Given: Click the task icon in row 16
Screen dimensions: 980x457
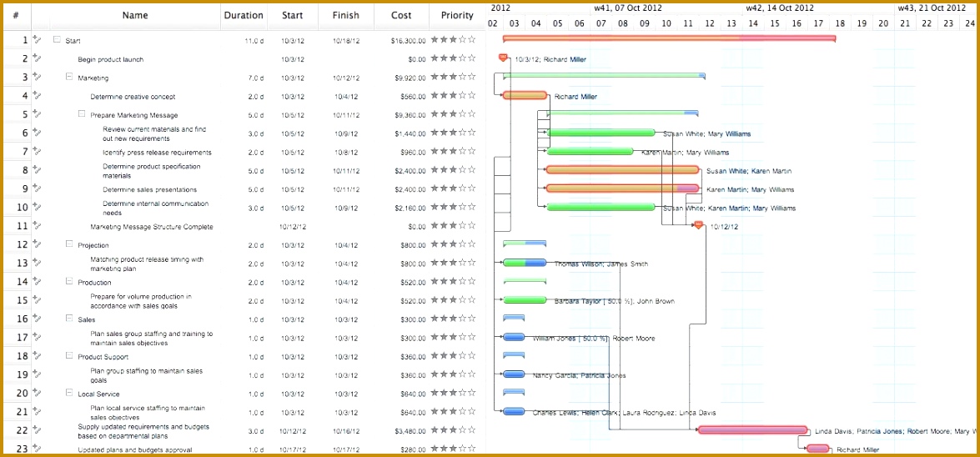Looking at the screenshot, I should coord(36,319).
